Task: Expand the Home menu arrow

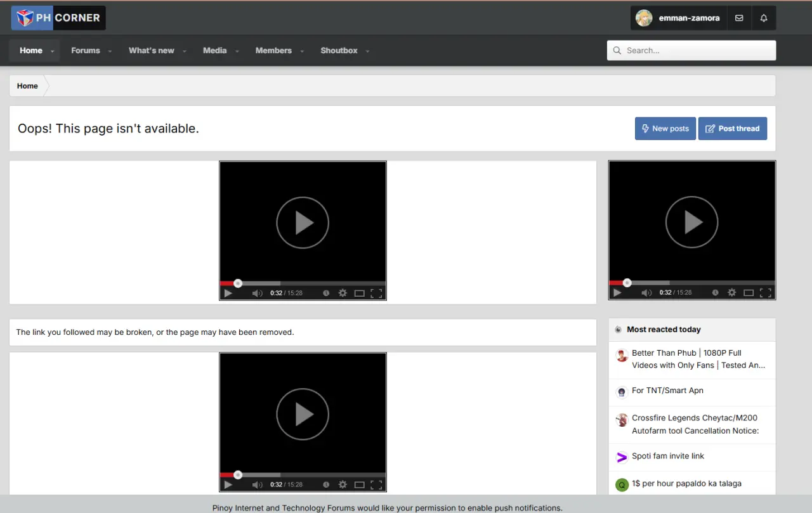Action: [x=52, y=51]
